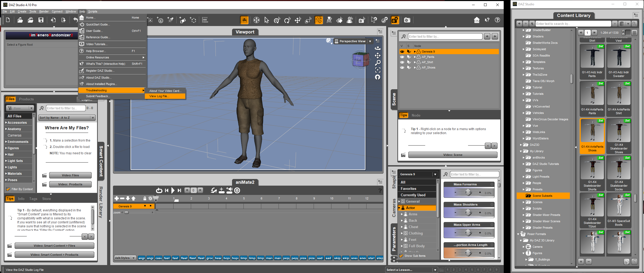644x273 pixels.
Task: Click the Video: Files button
Action: point(70,175)
